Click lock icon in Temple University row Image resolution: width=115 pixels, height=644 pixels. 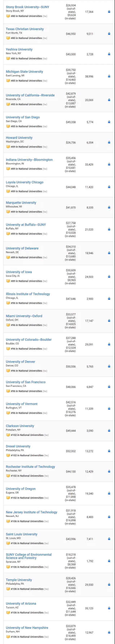pos(109,584)
